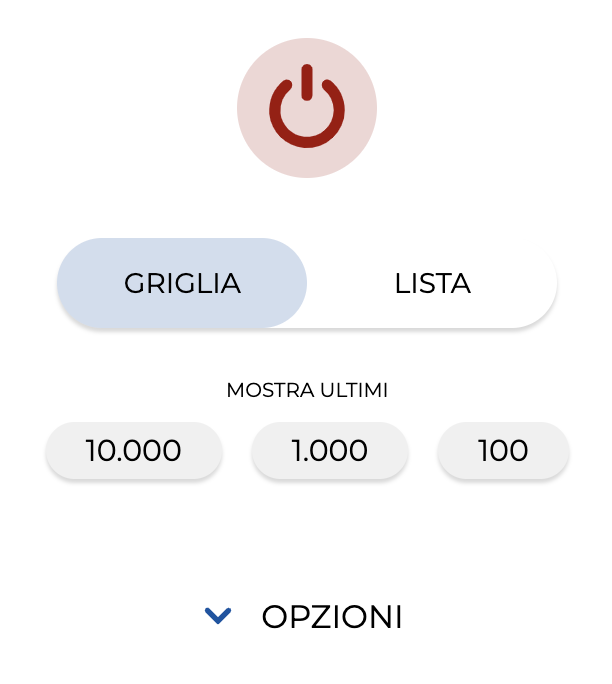612x684 pixels.
Task: Show last 10.000 entries
Action: (134, 450)
